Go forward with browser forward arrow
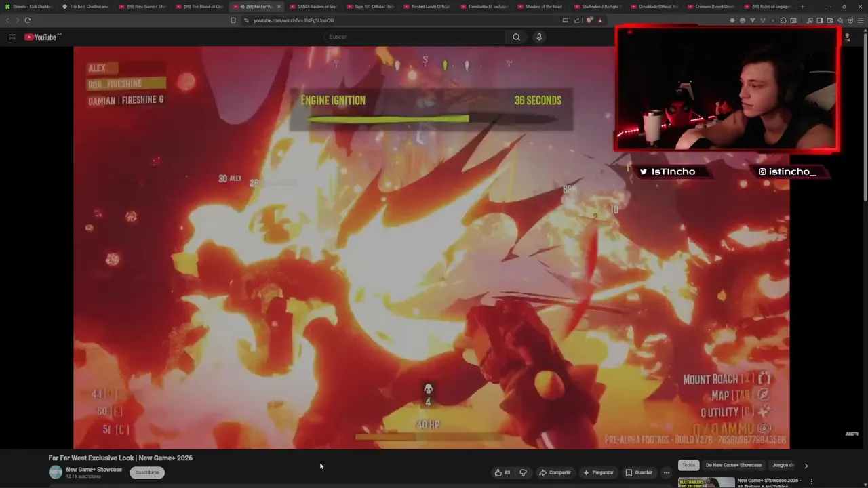 [17, 20]
